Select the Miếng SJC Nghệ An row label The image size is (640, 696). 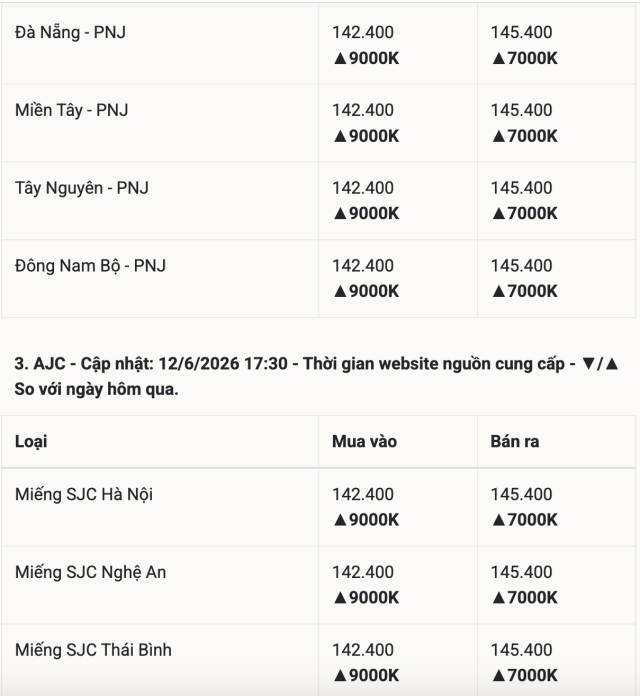click(x=91, y=572)
